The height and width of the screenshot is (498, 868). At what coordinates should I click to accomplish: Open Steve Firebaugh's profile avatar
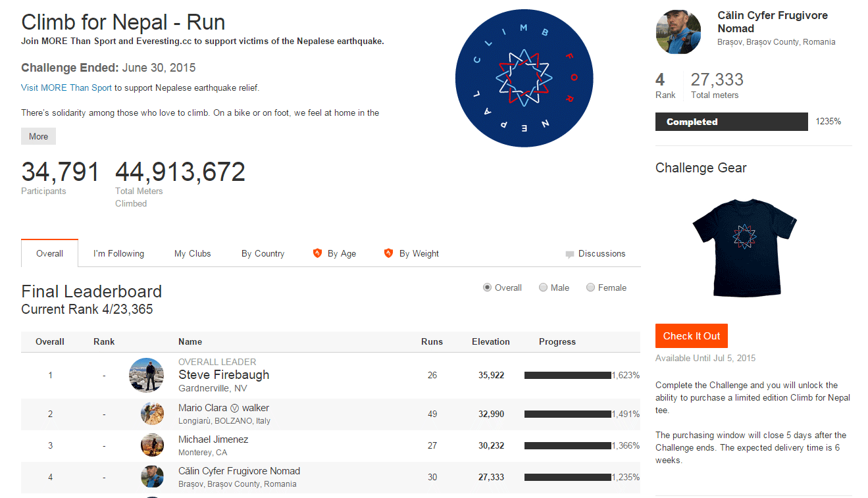[x=146, y=376]
